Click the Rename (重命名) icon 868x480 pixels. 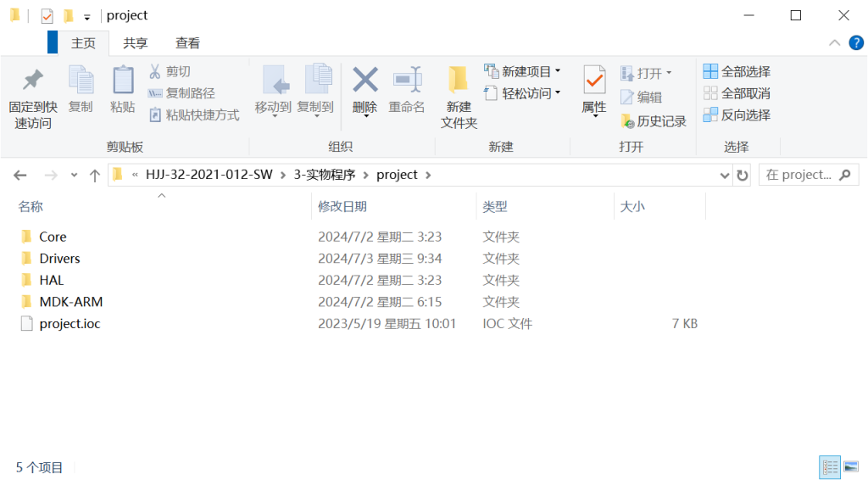coord(408,80)
